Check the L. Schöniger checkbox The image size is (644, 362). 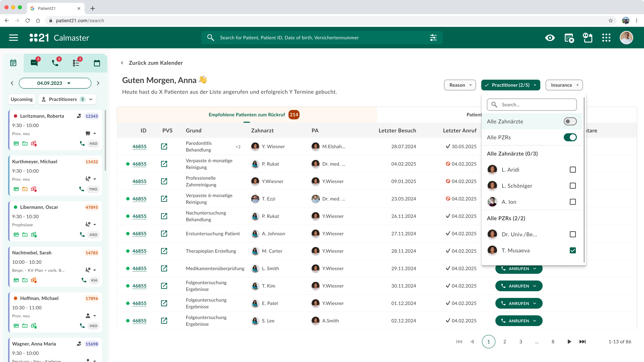tap(573, 186)
